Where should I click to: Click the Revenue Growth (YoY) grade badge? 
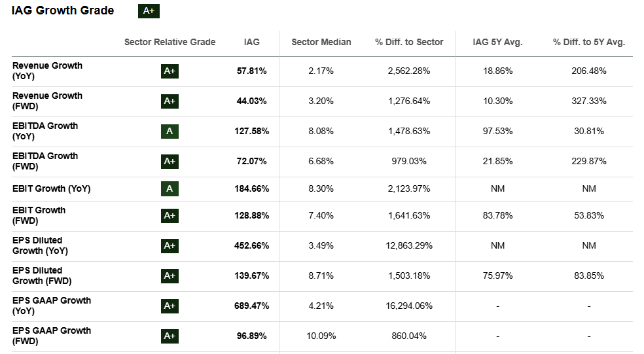point(170,71)
